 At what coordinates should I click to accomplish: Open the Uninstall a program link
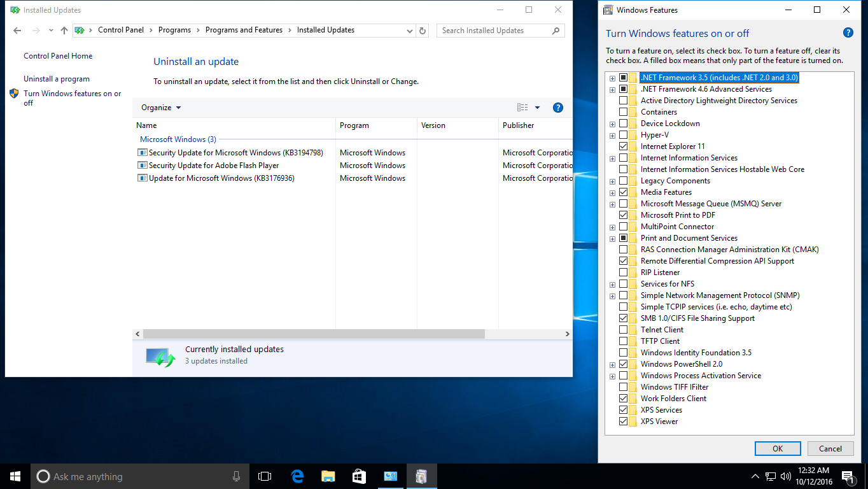(57, 79)
